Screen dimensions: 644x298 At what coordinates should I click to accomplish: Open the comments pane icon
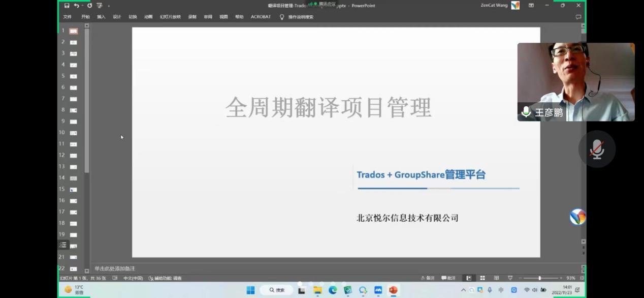(x=578, y=17)
